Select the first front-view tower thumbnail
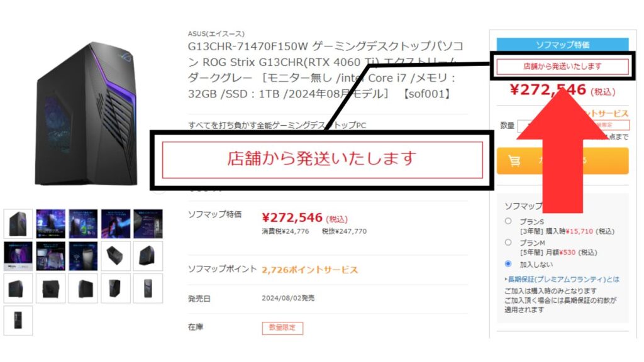 18,224
